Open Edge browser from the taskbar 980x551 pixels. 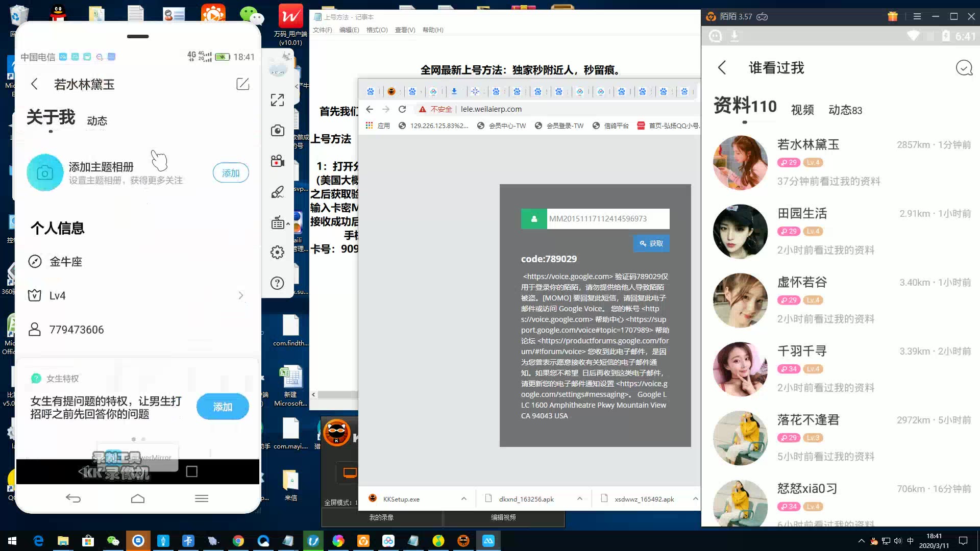(38, 541)
